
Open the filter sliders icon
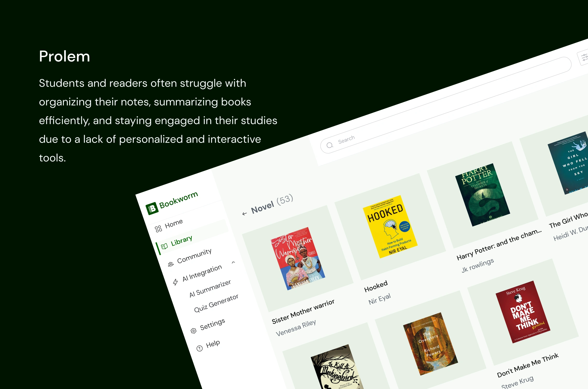point(584,57)
